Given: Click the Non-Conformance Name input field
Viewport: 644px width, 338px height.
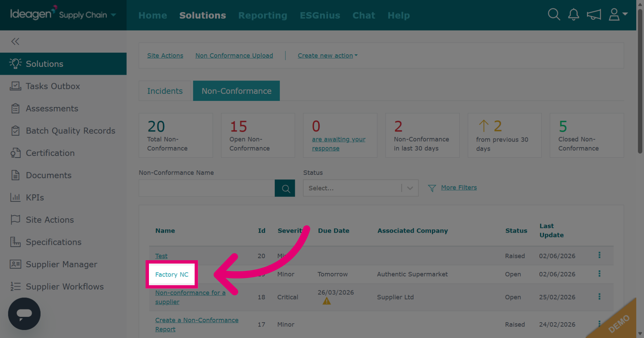Looking at the screenshot, I should (x=207, y=188).
